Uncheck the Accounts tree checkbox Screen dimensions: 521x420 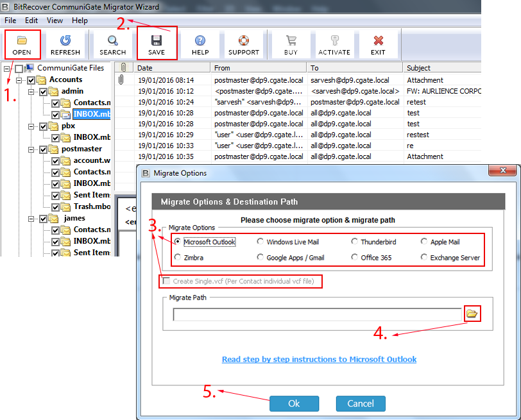[31, 80]
